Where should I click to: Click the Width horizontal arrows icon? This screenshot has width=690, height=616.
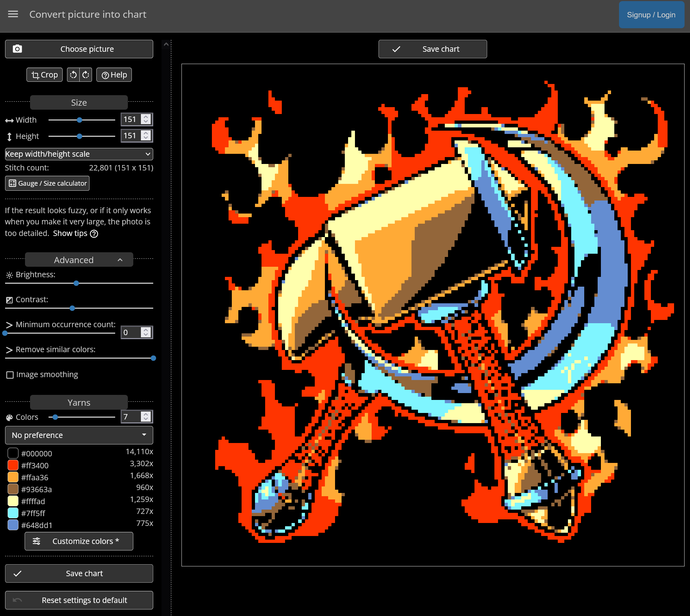(9, 121)
